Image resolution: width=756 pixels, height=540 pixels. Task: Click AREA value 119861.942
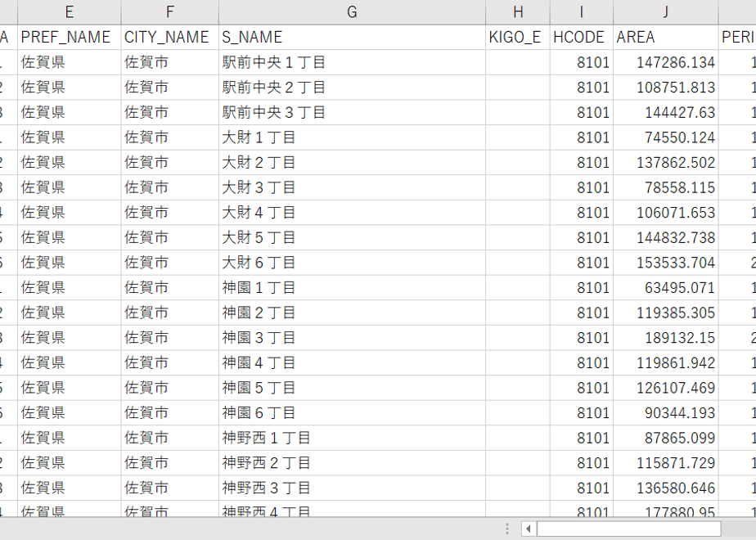(x=666, y=363)
